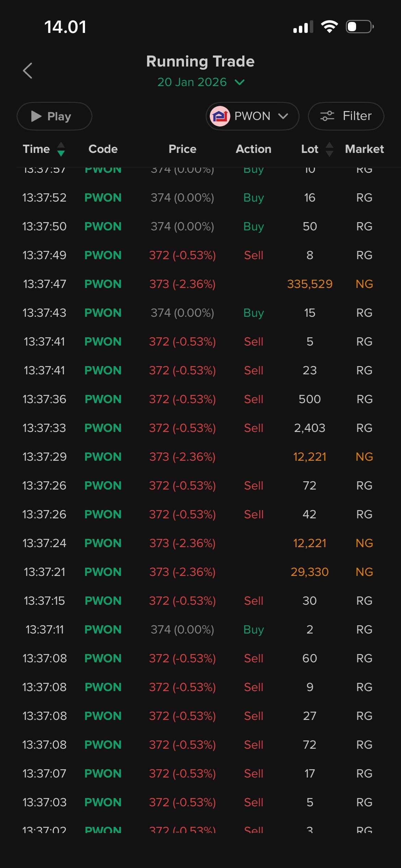Tap the PWON stock logo icon
Screen dimensions: 401x868
220,116
